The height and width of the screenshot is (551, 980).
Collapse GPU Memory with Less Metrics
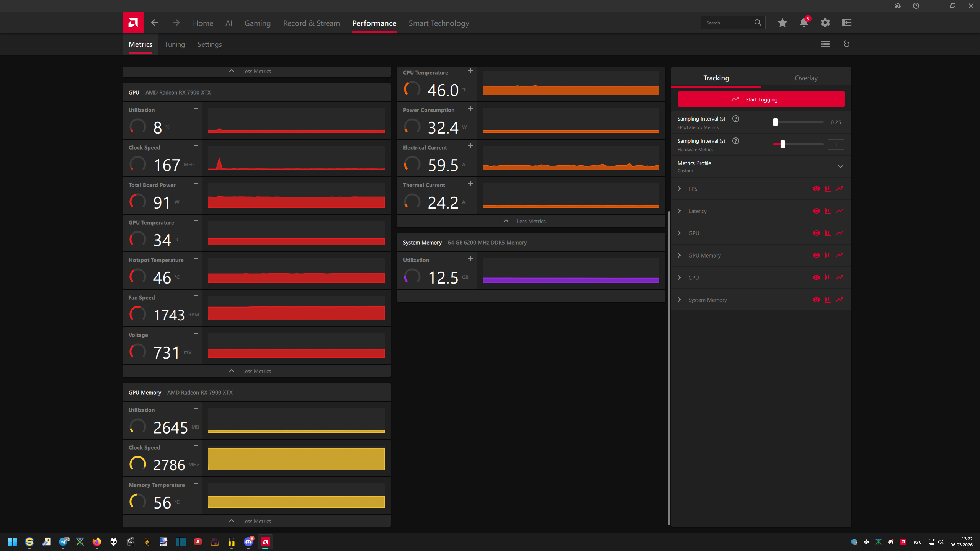pyautogui.click(x=256, y=521)
